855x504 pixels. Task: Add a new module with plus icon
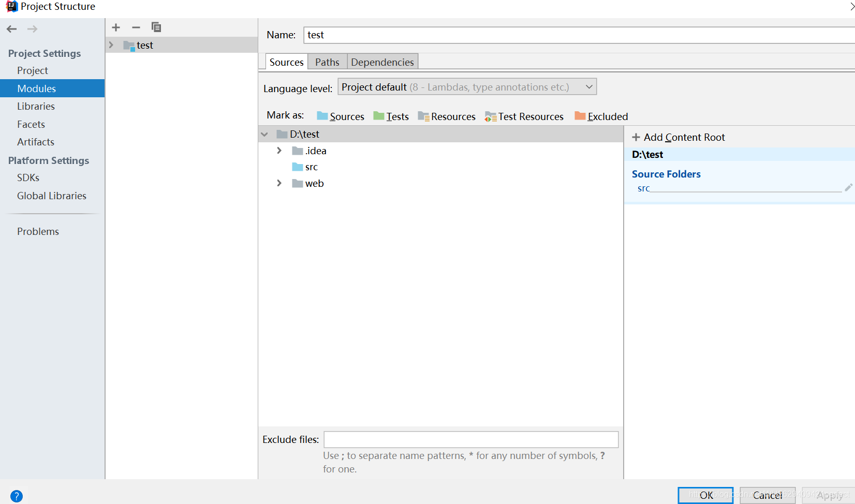[x=116, y=27]
